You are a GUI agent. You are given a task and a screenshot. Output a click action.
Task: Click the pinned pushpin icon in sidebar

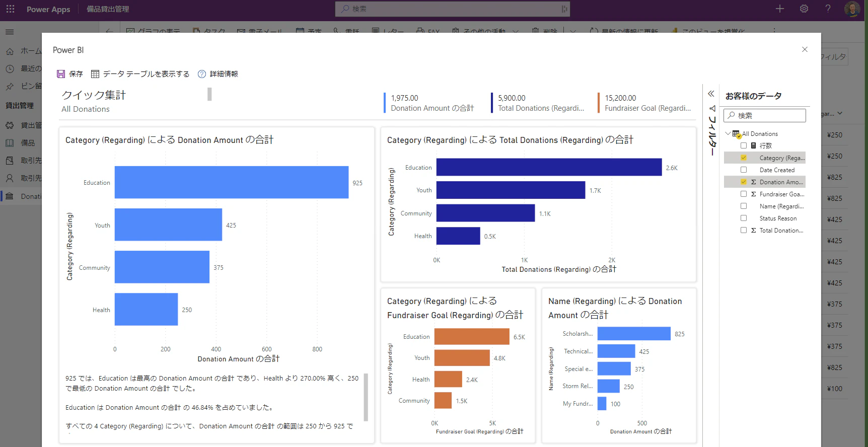pos(10,86)
